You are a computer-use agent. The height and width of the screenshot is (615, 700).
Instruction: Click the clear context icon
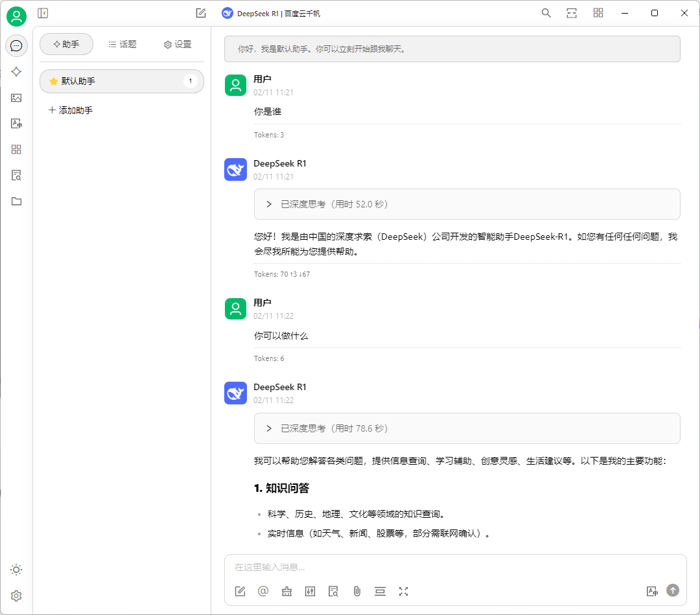click(x=380, y=591)
